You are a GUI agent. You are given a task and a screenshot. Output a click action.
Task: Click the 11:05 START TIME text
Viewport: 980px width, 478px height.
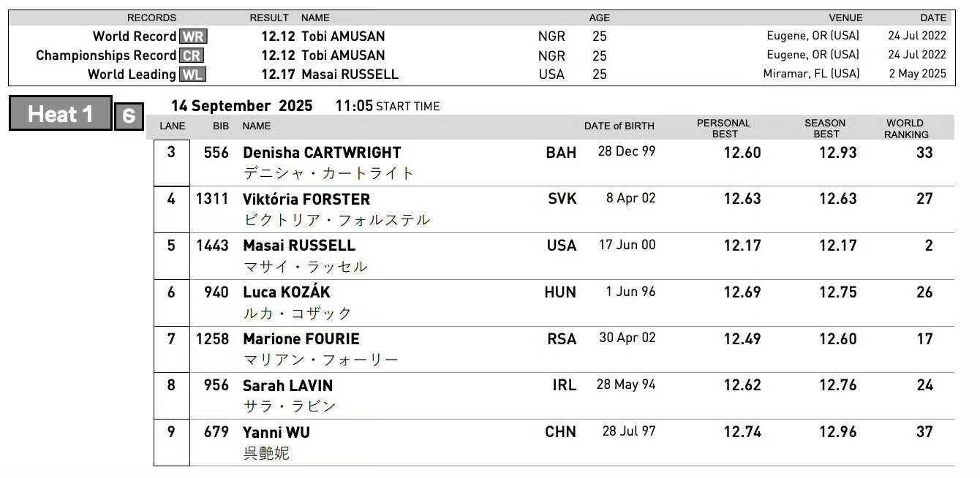click(x=388, y=106)
